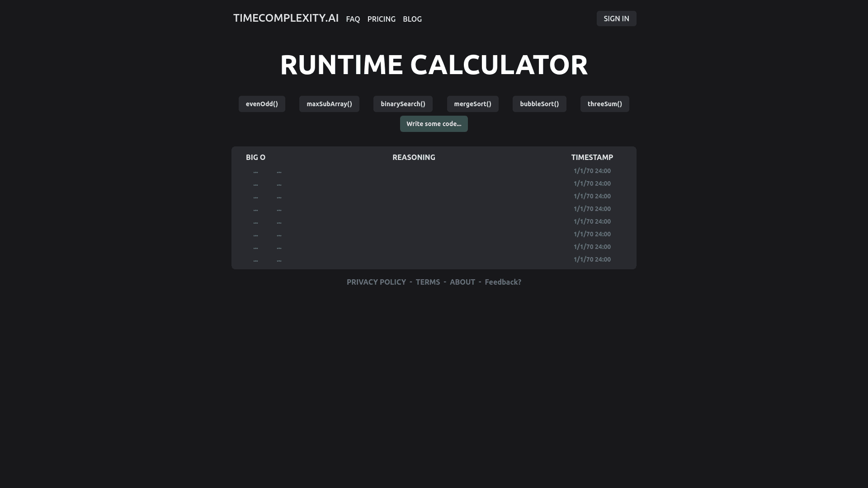Click the SIGN IN button
868x488 pixels.
tap(616, 19)
